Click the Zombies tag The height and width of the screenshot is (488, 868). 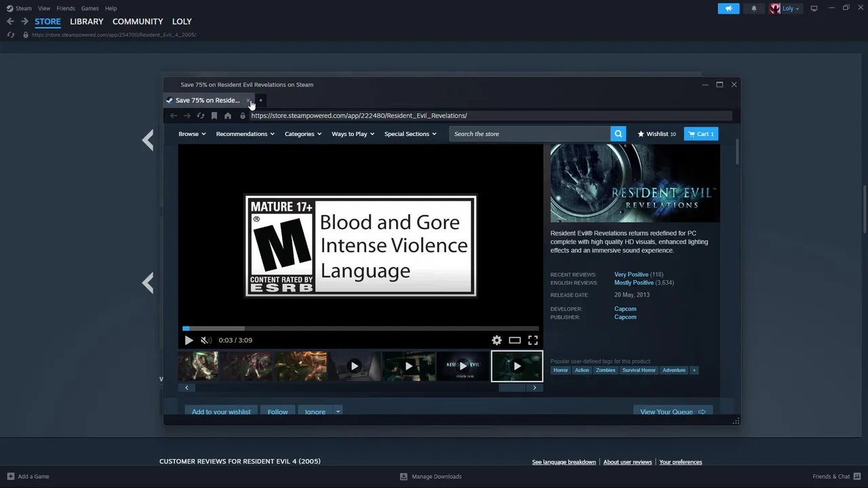tap(606, 370)
